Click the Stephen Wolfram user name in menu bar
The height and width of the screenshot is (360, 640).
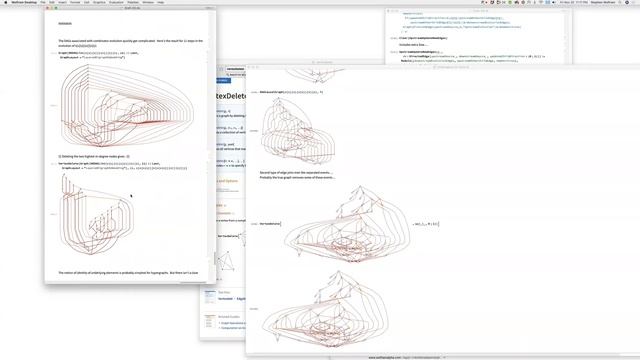602,2
